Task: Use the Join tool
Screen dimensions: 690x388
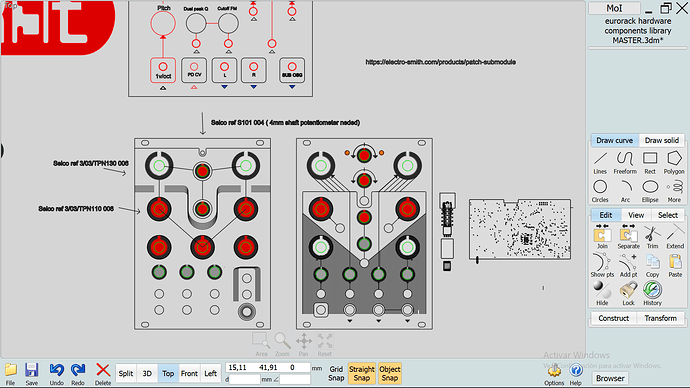Action: click(602, 237)
